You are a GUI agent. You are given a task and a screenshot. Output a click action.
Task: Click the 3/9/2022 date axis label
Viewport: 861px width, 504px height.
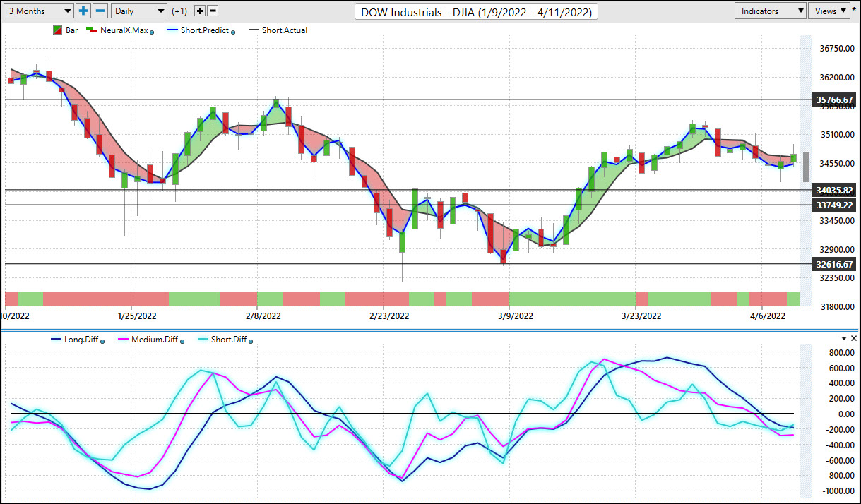(x=515, y=316)
